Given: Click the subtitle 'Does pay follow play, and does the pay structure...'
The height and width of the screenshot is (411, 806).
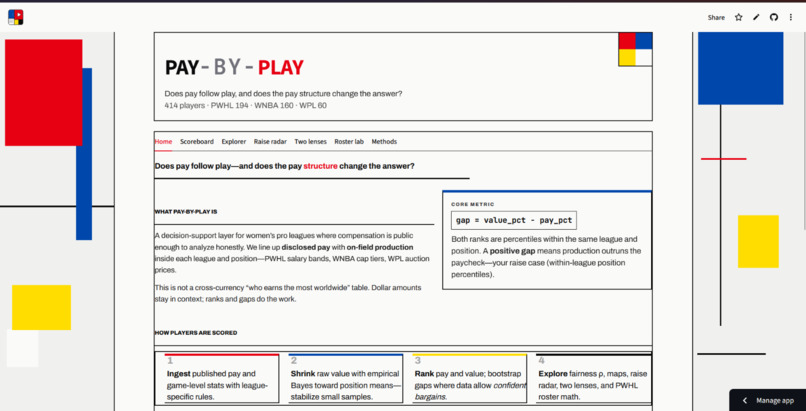Looking at the screenshot, I should click(x=283, y=94).
